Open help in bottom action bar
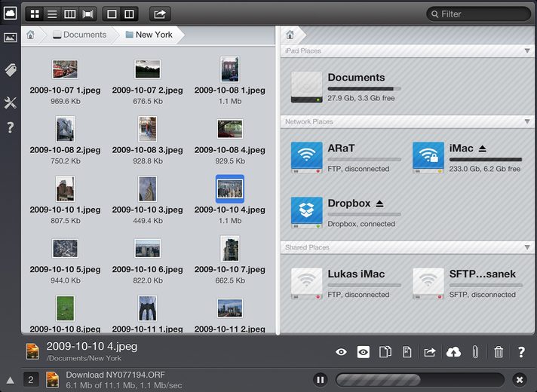This screenshot has height=392, width=537. 521,352
